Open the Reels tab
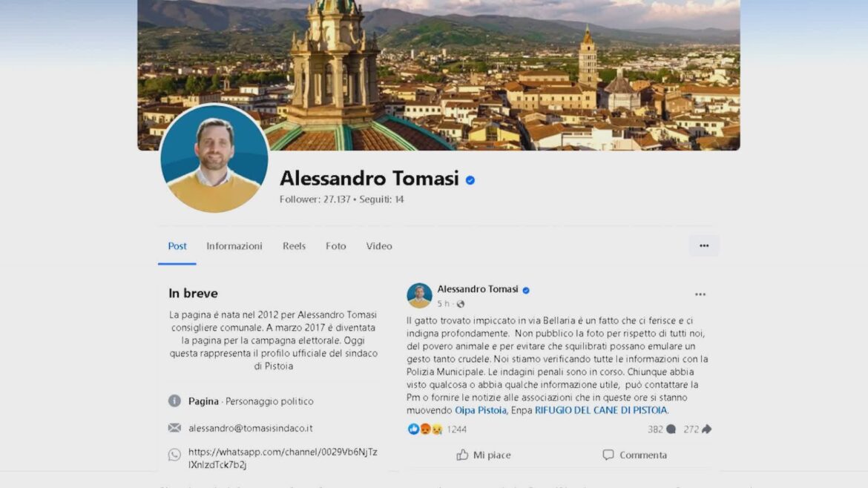 (294, 245)
